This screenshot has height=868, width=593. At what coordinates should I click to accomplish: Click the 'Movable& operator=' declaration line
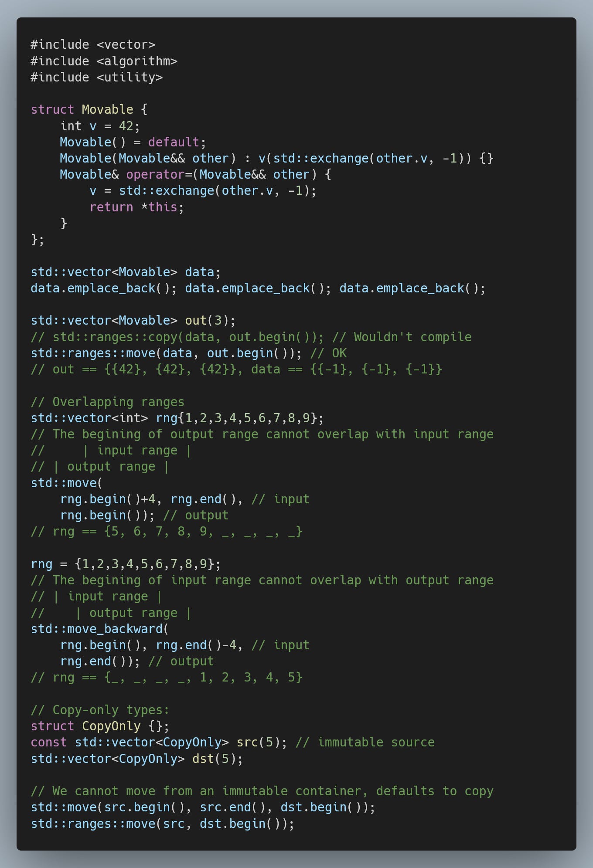click(x=195, y=174)
